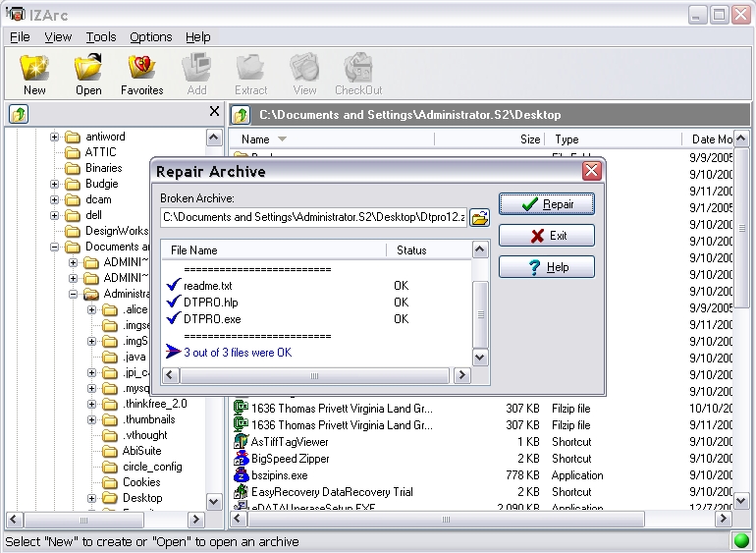Click the bszipins.exe application icon

pyautogui.click(x=241, y=475)
